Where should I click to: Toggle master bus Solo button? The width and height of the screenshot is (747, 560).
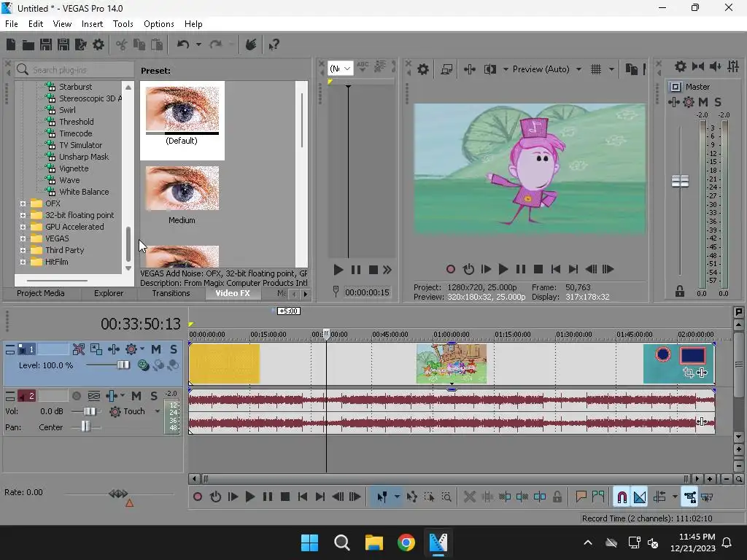coord(718,102)
